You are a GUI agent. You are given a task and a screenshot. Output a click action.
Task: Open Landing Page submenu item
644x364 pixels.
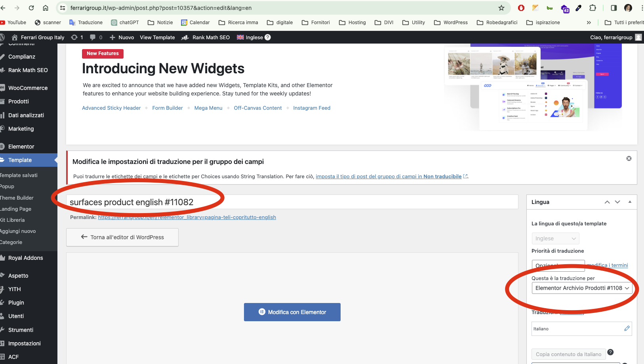16,209
